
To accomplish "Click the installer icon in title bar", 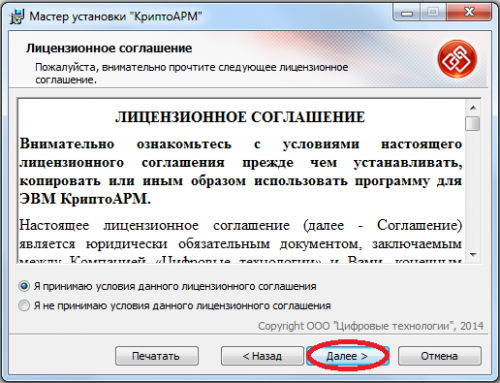I will 17,17.
